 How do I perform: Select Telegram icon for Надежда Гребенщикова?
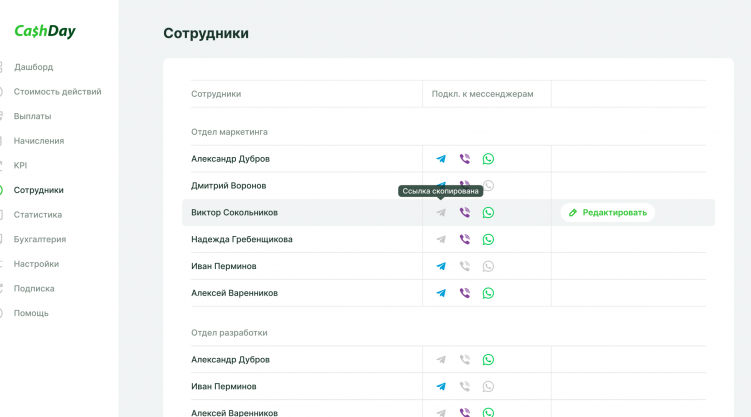441,240
